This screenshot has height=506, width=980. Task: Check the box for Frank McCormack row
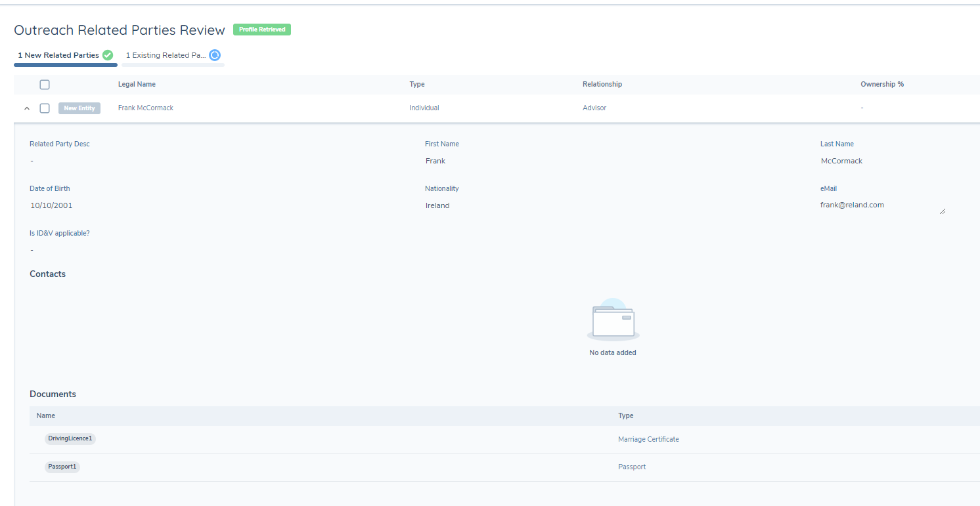coord(45,108)
